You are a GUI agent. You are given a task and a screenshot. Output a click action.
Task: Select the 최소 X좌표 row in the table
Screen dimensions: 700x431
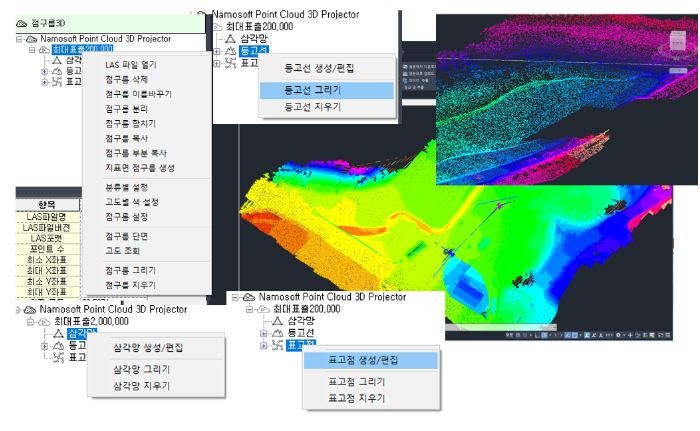(x=48, y=260)
